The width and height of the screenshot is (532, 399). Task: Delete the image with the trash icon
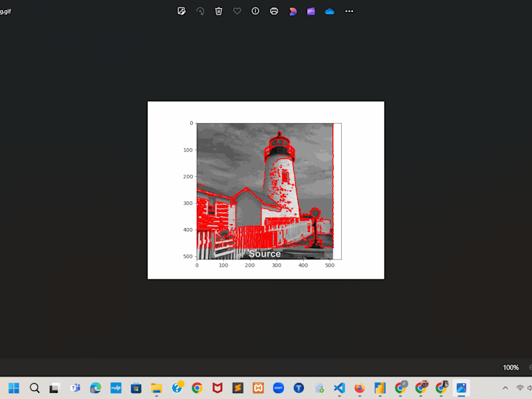pyautogui.click(x=219, y=11)
